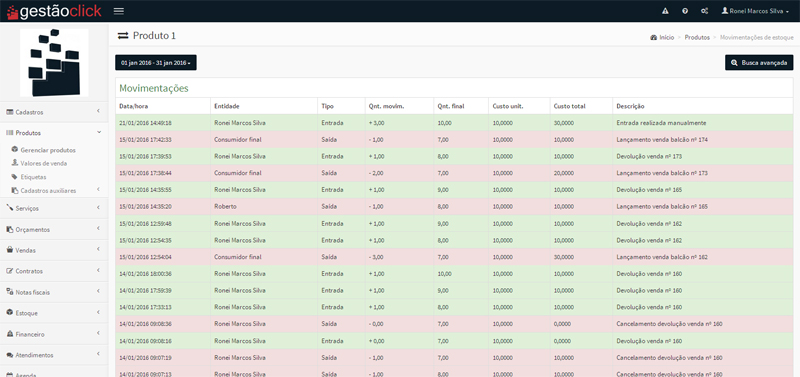Image resolution: width=800 pixels, height=377 pixels.
Task: Open Gerenciar produtos
Action: [48, 150]
